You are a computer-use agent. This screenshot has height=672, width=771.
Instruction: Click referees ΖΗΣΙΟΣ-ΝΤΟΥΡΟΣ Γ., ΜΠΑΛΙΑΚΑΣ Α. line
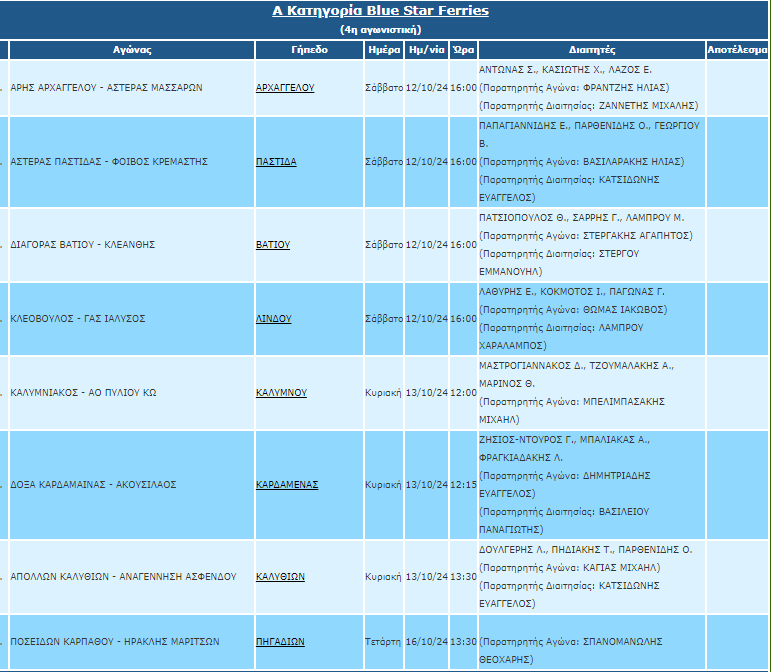point(564,440)
